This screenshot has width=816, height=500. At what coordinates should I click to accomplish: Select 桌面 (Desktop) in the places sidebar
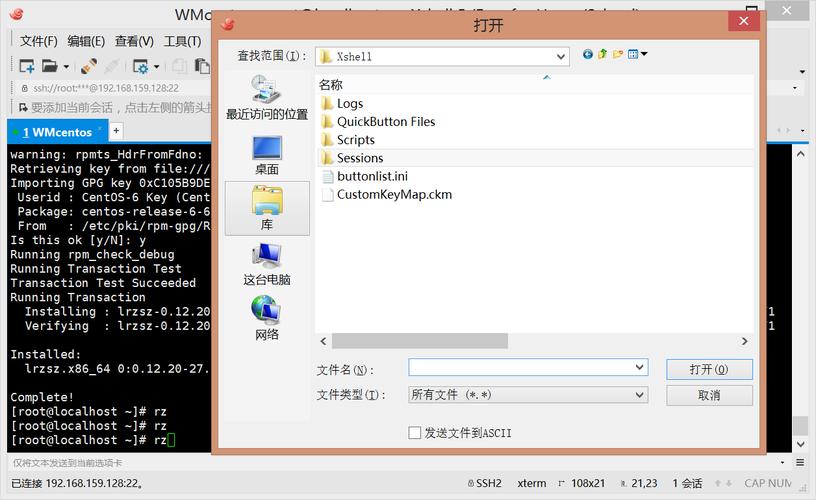[x=267, y=155]
